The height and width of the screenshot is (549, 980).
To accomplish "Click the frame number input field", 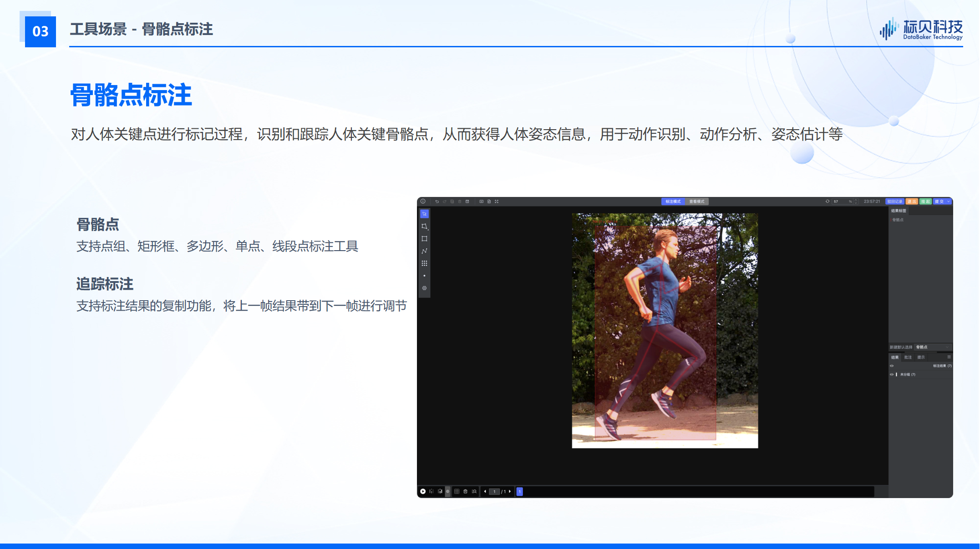I will coord(494,491).
